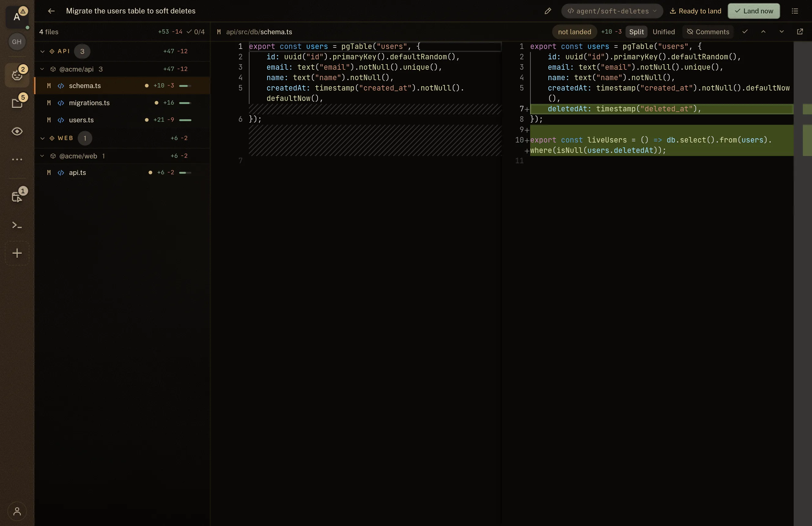Click the diamond icon beside WEB group
812x526 pixels.
[x=52, y=138]
